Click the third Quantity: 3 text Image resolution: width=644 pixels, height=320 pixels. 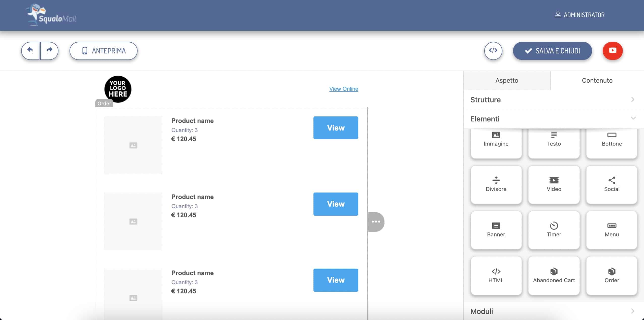(x=184, y=282)
